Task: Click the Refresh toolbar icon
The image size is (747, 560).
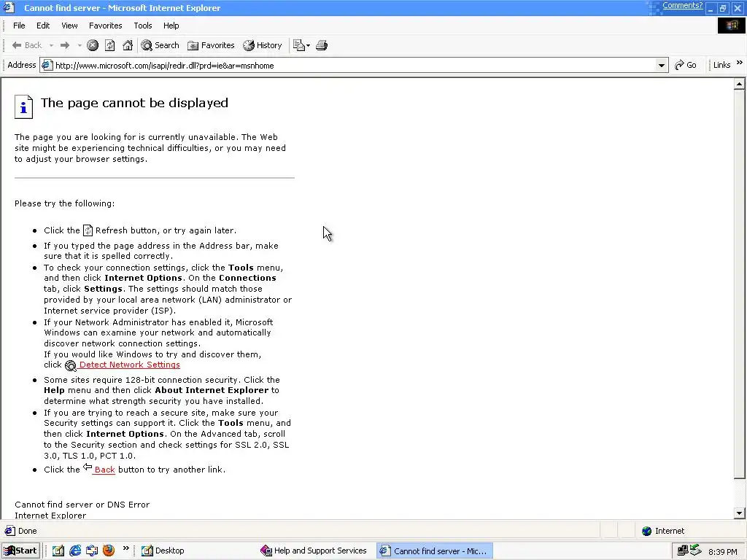Action: (110, 45)
